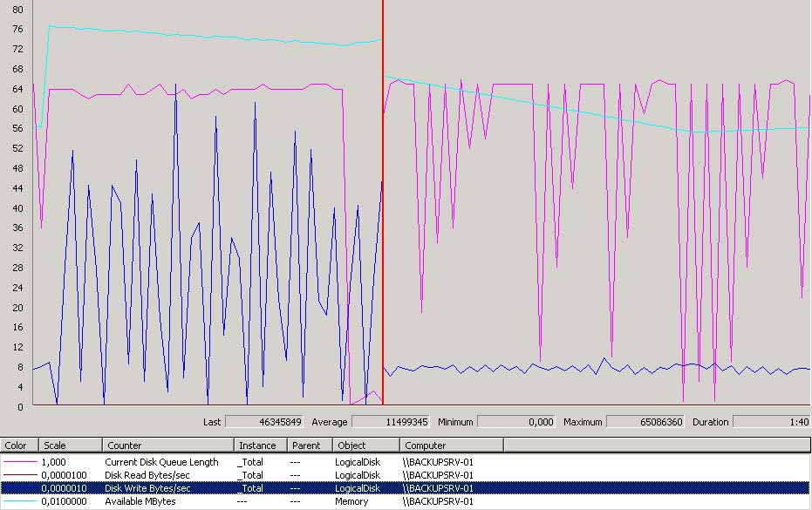Click the Color column header
The height and width of the screenshot is (510, 812).
19,445
